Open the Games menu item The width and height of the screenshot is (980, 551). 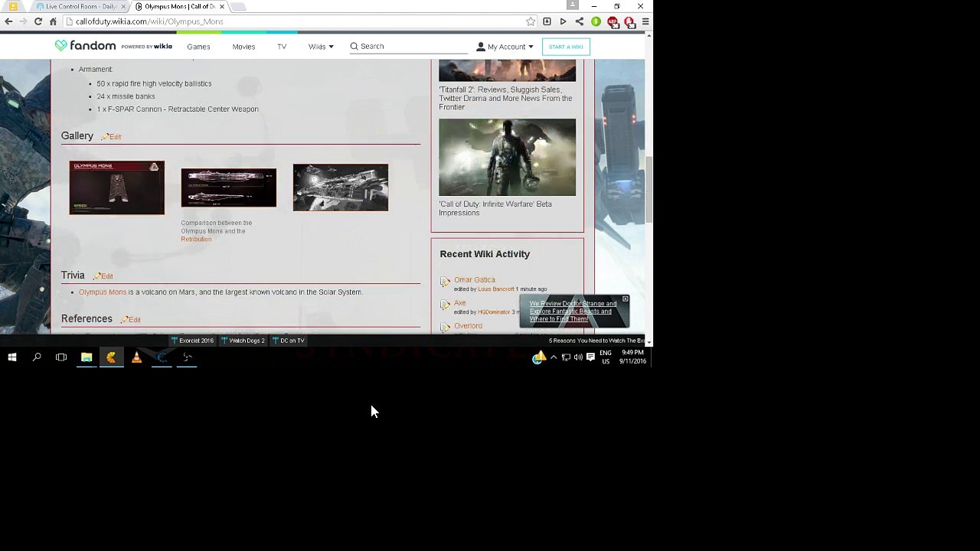coord(198,47)
